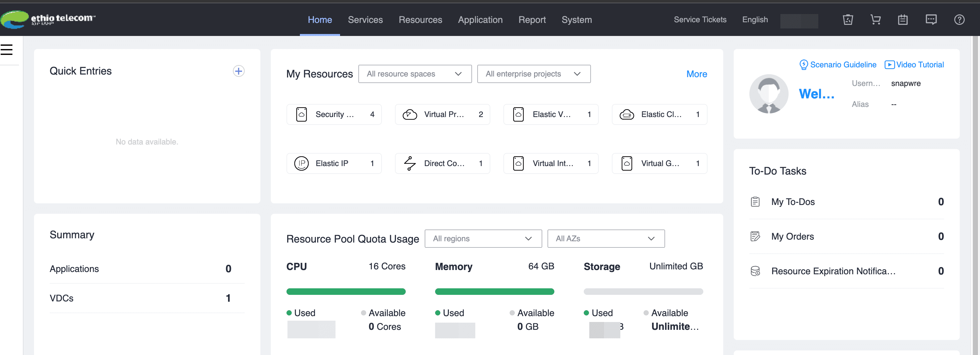This screenshot has width=980, height=355.
Task: Click the Memory usage progress bar
Action: click(495, 292)
